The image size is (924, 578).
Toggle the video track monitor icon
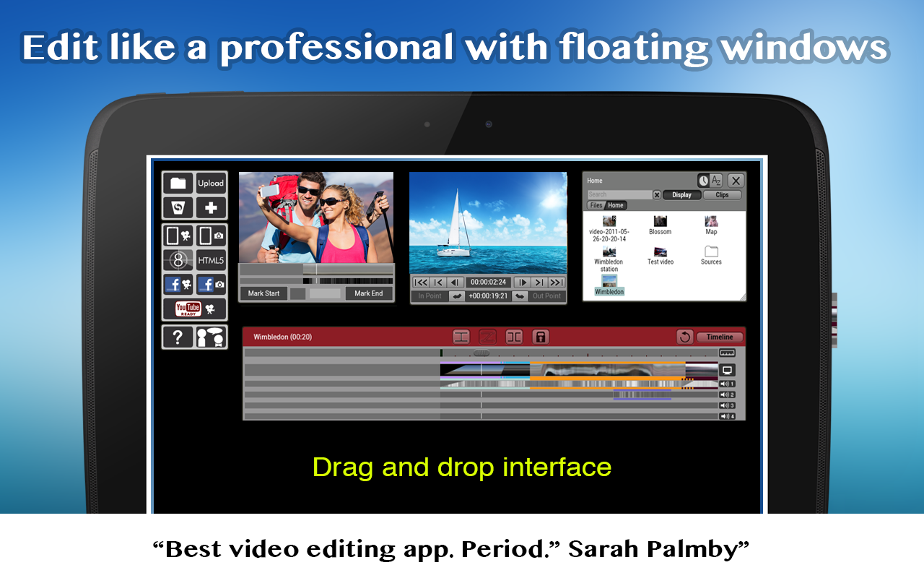point(727,370)
